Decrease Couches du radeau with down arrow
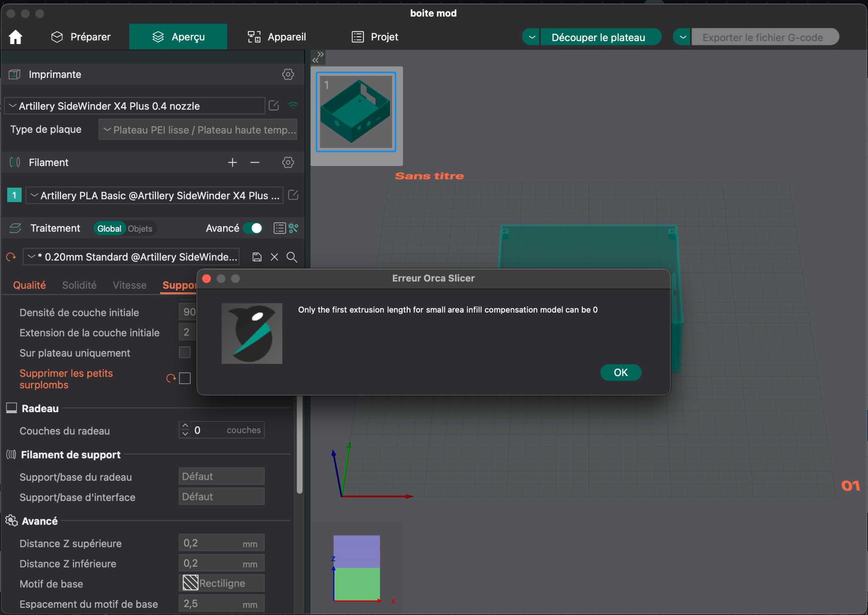Screen dimensions: 868x615 (185, 434)
